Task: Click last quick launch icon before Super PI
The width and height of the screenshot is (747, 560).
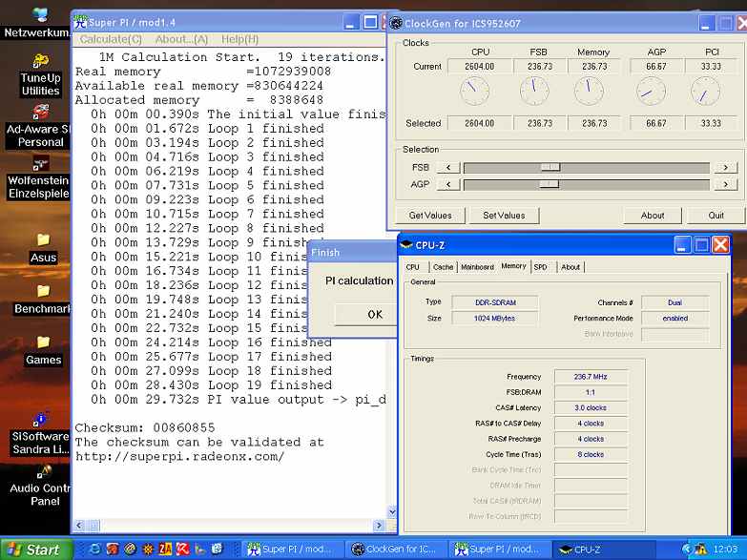Action: pyautogui.click(x=218, y=550)
